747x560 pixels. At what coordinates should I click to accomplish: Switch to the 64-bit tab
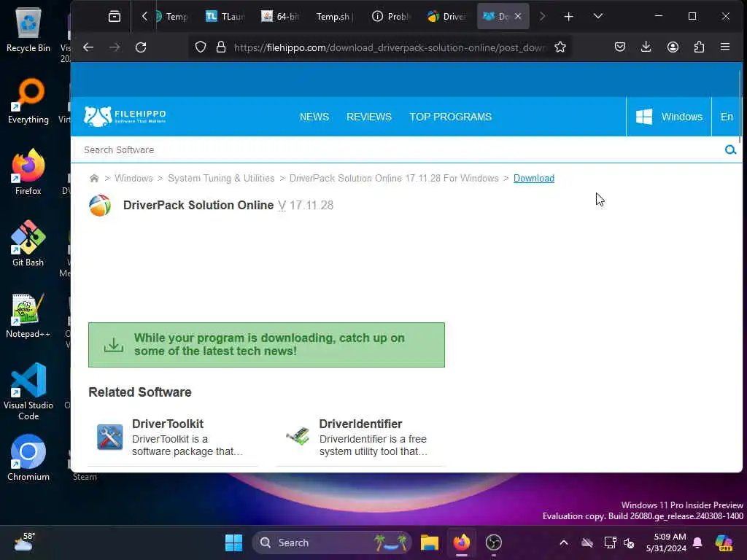(x=280, y=17)
